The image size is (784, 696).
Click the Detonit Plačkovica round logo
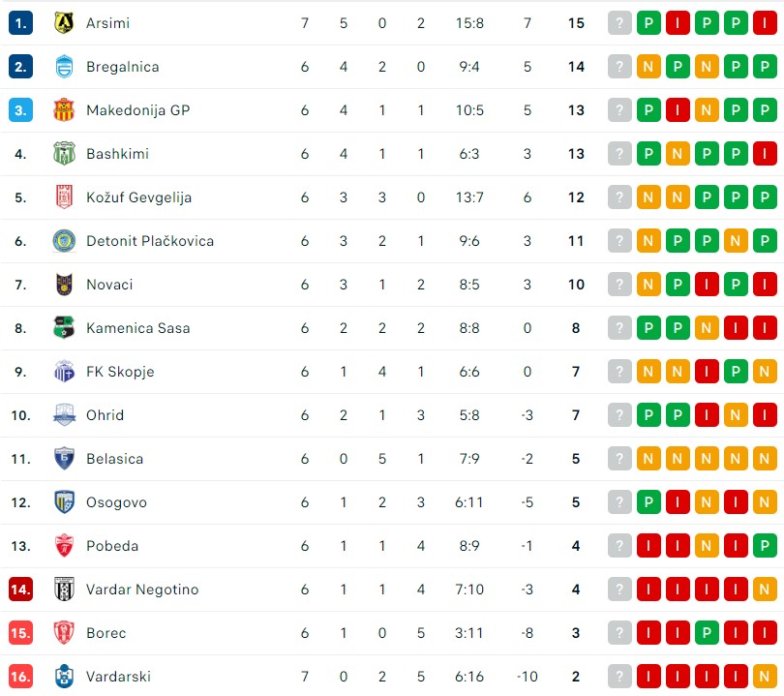tap(63, 241)
